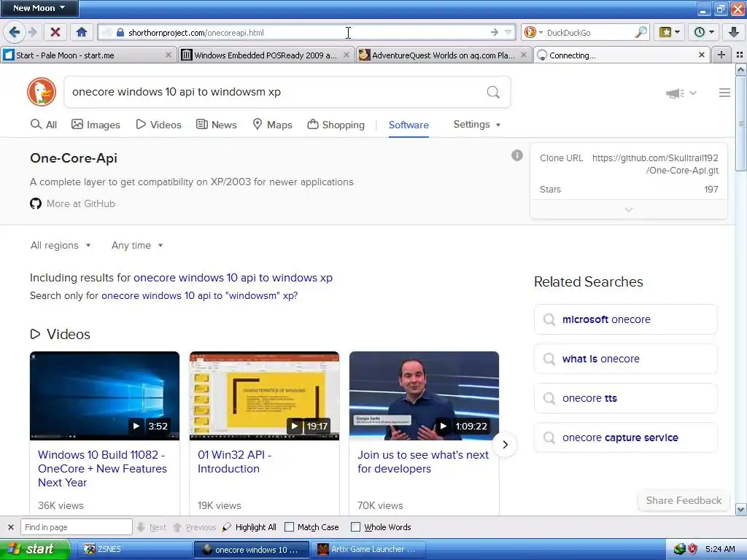
Task: Open the Settings dropdown
Action: pos(477,124)
